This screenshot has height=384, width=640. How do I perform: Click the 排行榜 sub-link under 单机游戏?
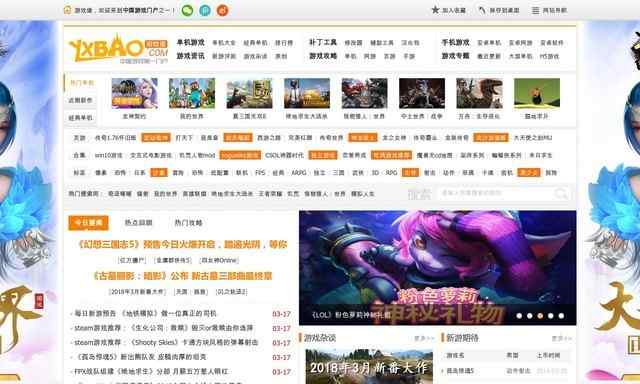(x=284, y=43)
